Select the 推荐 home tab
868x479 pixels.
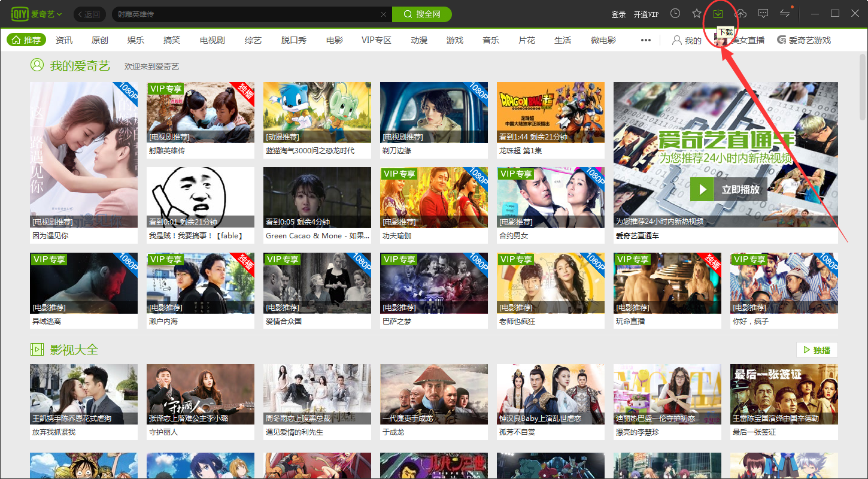(x=27, y=40)
